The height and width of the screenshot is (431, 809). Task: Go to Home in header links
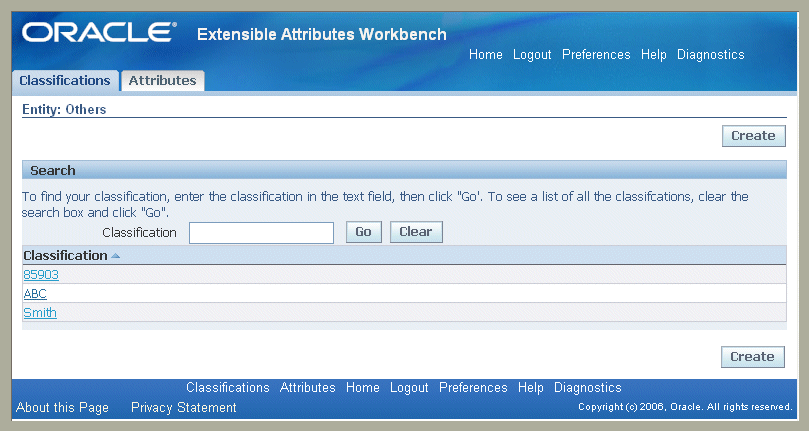tap(486, 55)
